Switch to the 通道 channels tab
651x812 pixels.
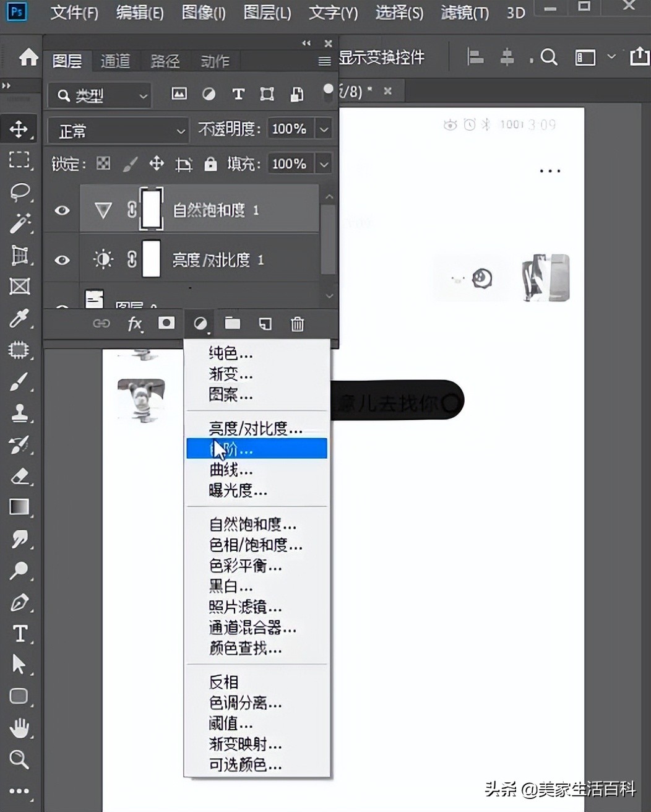(x=115, y=61)
